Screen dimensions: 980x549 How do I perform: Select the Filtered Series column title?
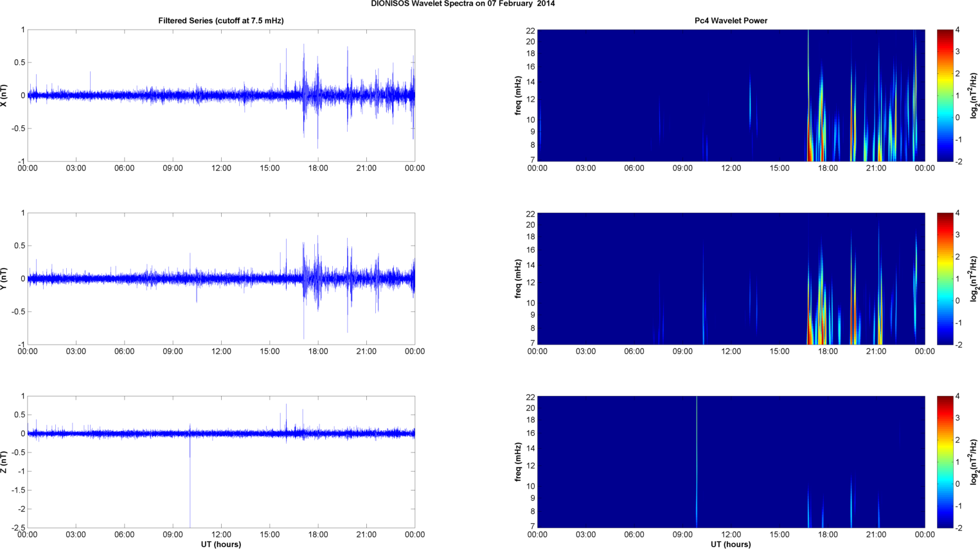[x=221, y=21]
